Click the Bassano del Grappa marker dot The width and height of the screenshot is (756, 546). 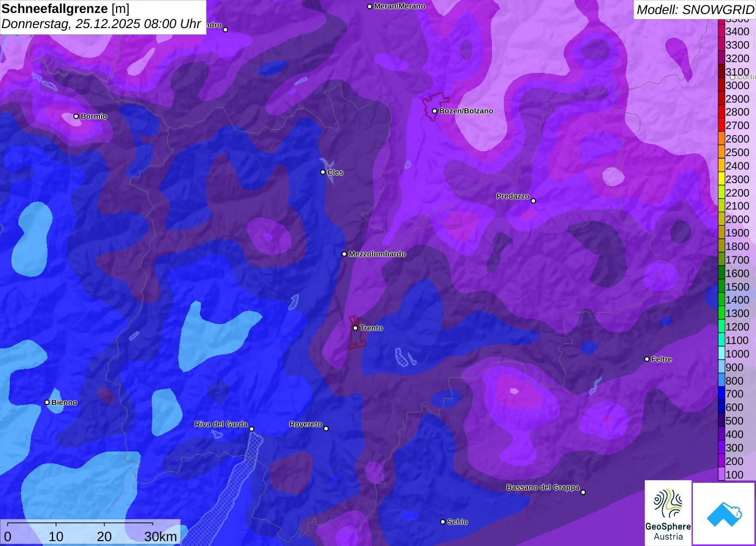[583, 492]
